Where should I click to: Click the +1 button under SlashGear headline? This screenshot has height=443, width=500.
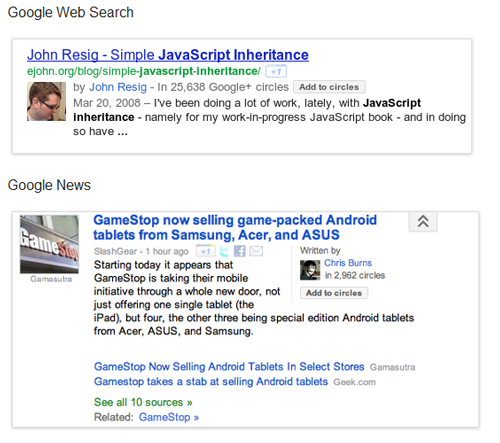pos(205,251)
